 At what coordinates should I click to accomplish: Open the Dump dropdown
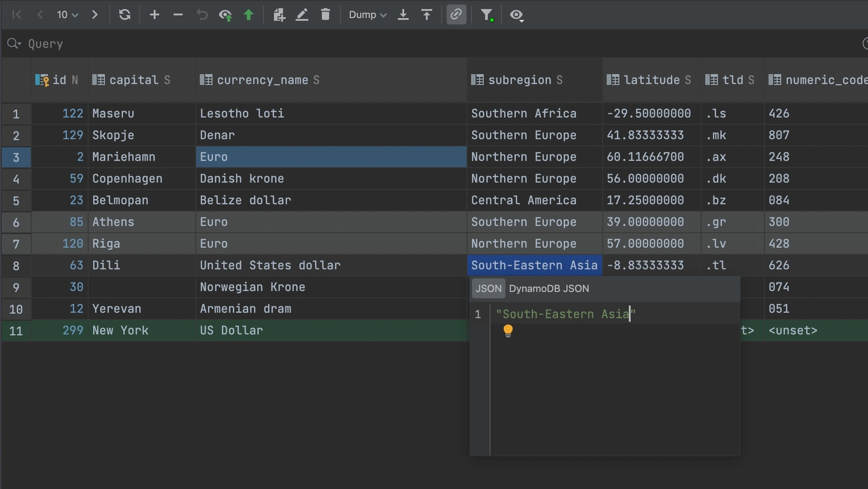(368, 15)
